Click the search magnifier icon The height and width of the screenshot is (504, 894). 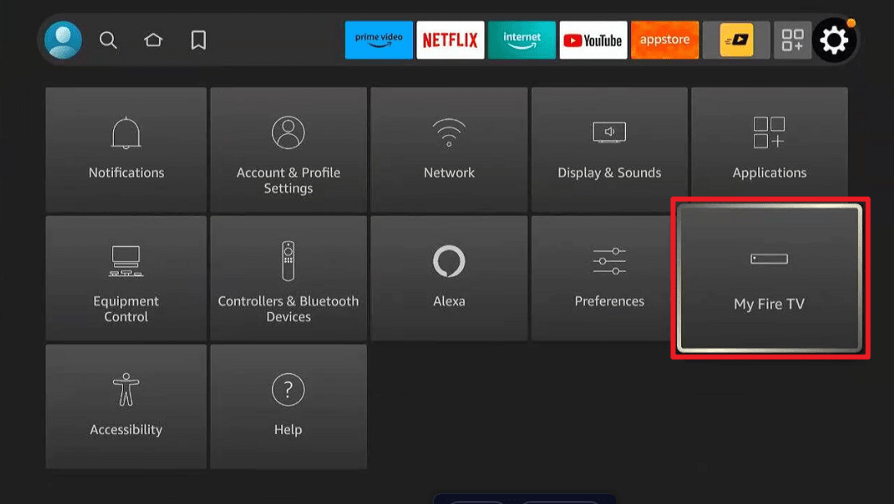click(108, 40)
